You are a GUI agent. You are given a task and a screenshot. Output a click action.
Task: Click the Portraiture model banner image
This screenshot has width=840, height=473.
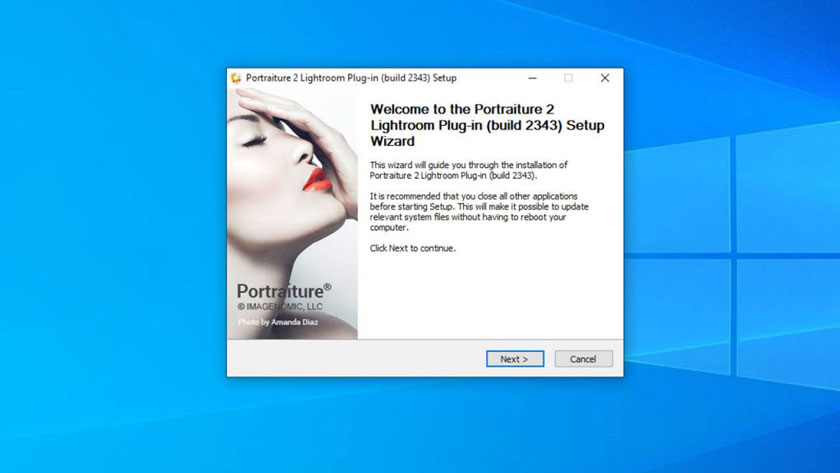click(x=292, y=214)
